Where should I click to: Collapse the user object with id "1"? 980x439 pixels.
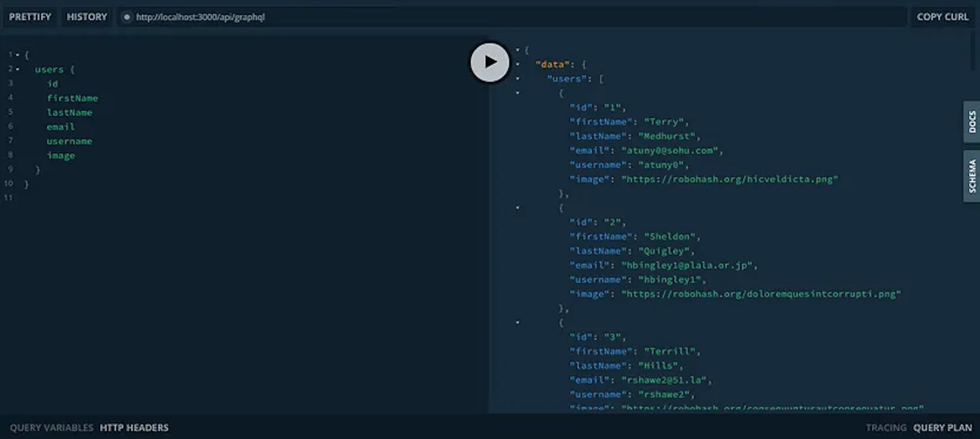(x=518, y=93)
